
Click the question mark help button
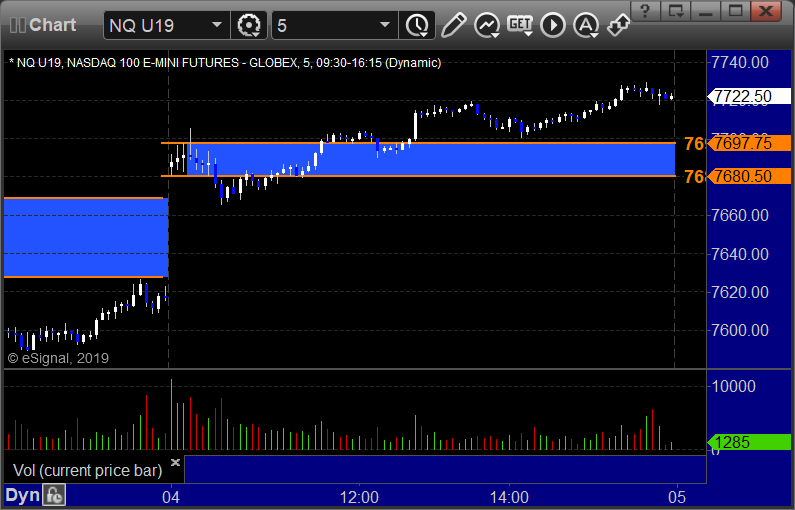tap(645, 11)
